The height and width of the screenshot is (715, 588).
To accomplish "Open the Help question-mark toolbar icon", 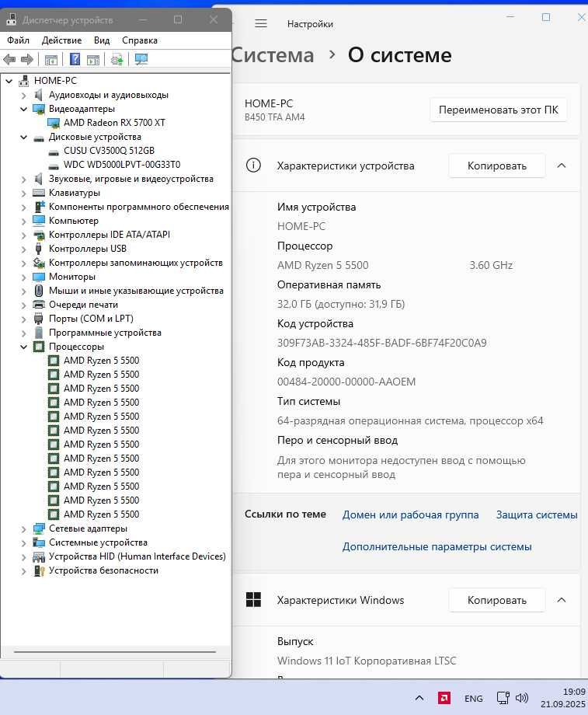I will [x=75, y=59].
